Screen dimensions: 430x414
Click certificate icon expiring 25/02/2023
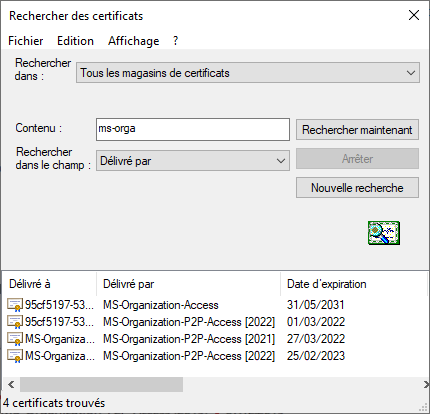[15, 356]
